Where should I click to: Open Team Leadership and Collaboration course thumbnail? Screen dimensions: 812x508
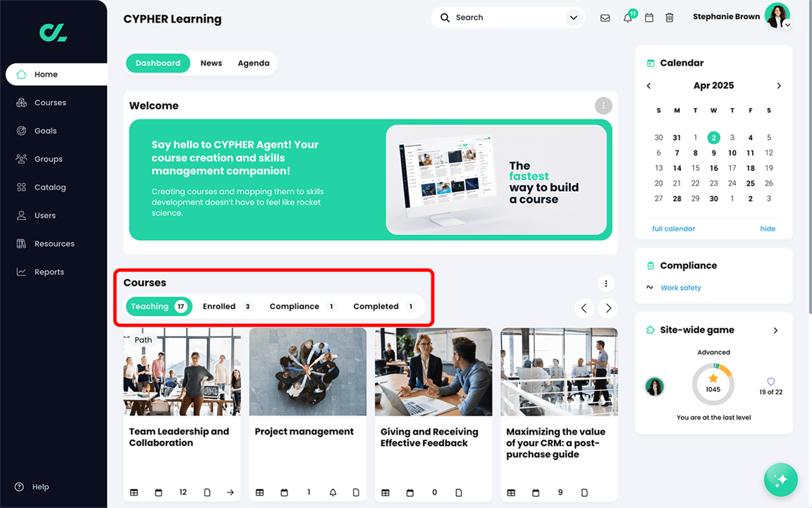pyautogui.click(x=182, y=372)
